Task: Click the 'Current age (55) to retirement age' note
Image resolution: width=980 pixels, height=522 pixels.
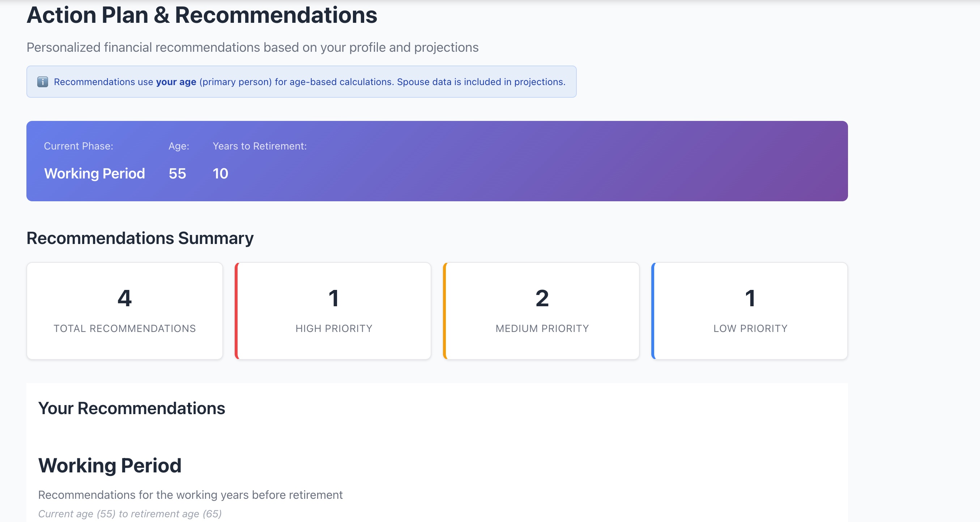Action: 130,514
